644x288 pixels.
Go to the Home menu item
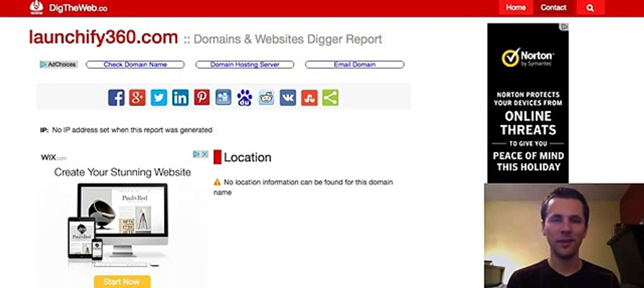click(516, 8)
